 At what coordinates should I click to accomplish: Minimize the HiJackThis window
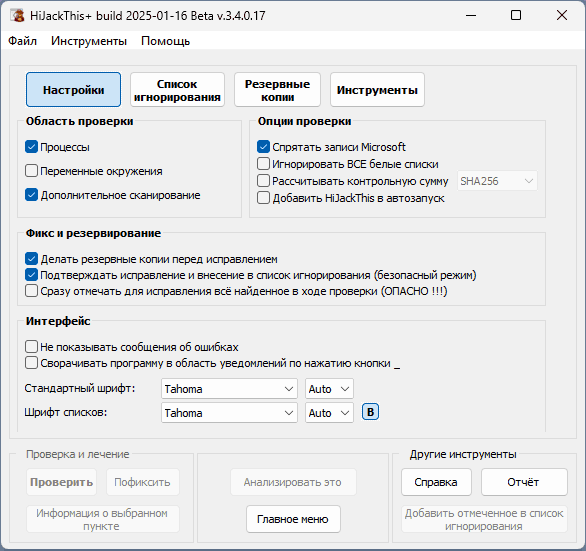[471, 15]
